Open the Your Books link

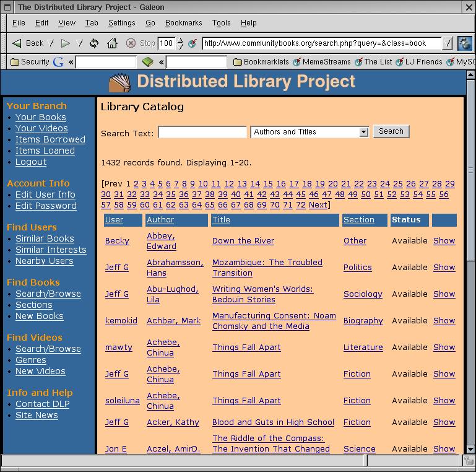[x=41, y=117]
